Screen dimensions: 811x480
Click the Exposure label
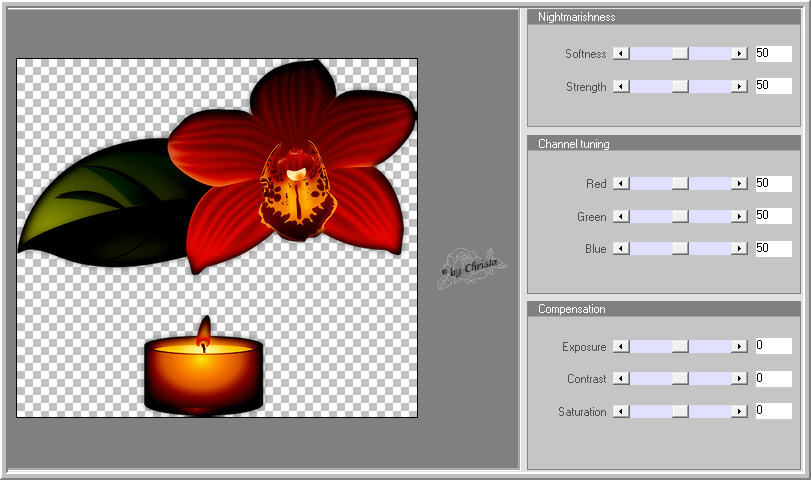(584, 347)
